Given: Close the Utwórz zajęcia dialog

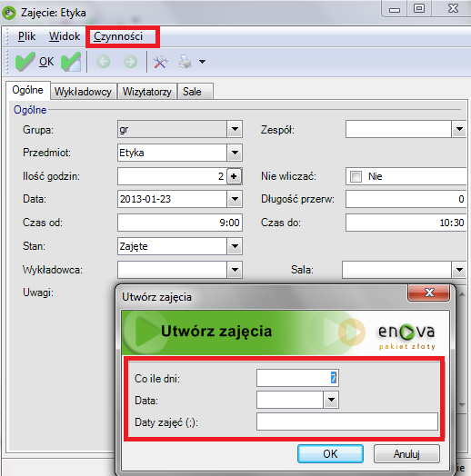Looking at the screenshot, I should pos(429,293).
